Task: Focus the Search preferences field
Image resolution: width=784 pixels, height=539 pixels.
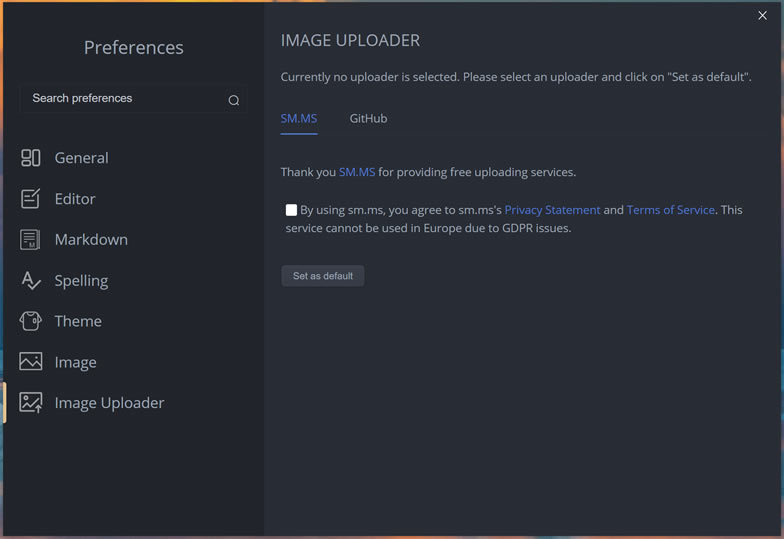Action: (x=120, y=99)
